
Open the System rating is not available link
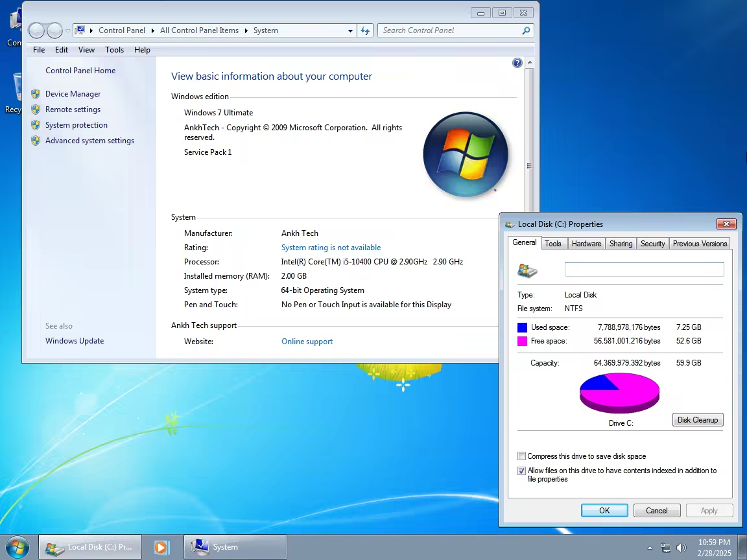331,248
